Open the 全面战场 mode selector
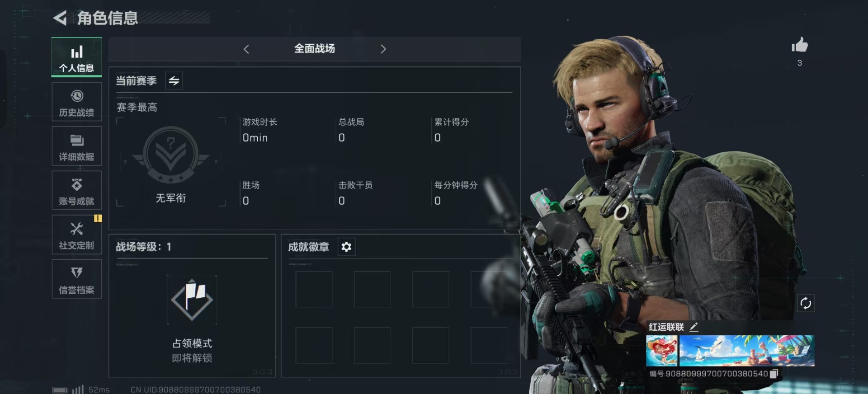Image resolution: width=868 pixels, height=394 pixels. (315, 49)
